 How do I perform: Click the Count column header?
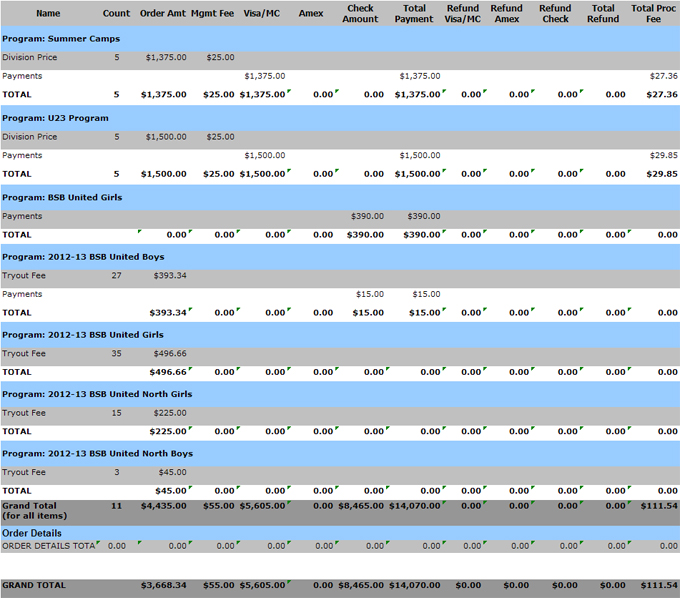point(116,13)
